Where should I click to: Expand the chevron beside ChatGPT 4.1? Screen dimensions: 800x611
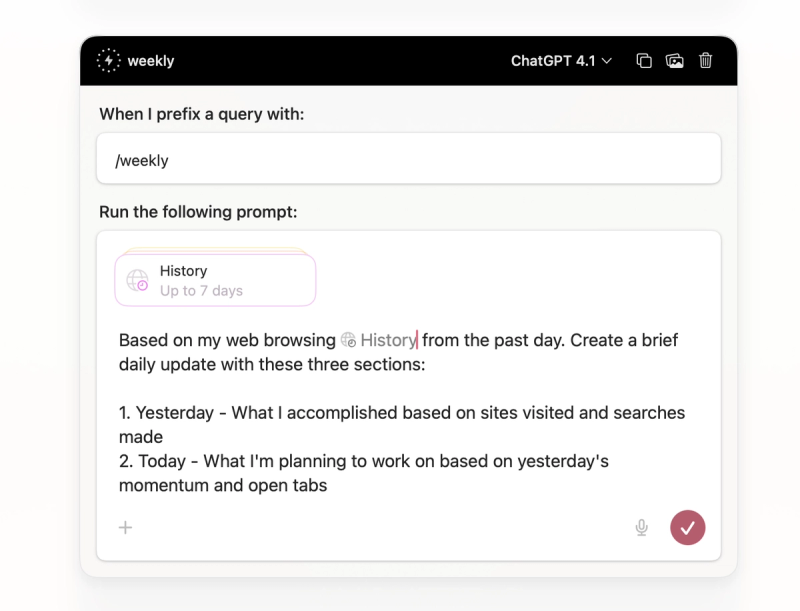click(607, 61)
